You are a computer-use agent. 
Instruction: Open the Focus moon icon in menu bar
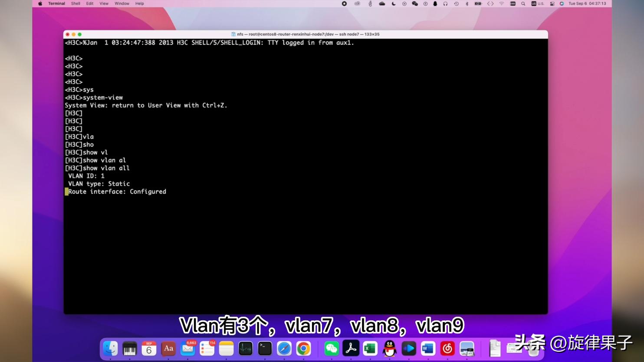[x=394, y=3]
